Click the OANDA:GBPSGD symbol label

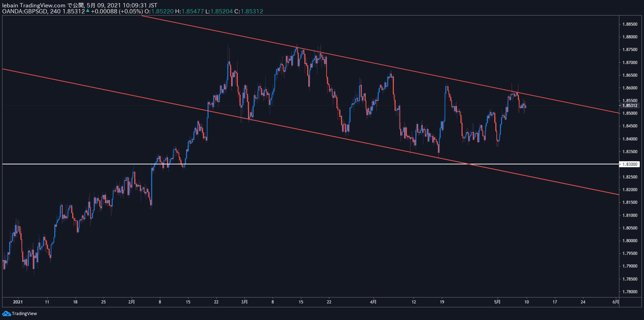pos(25,11)
